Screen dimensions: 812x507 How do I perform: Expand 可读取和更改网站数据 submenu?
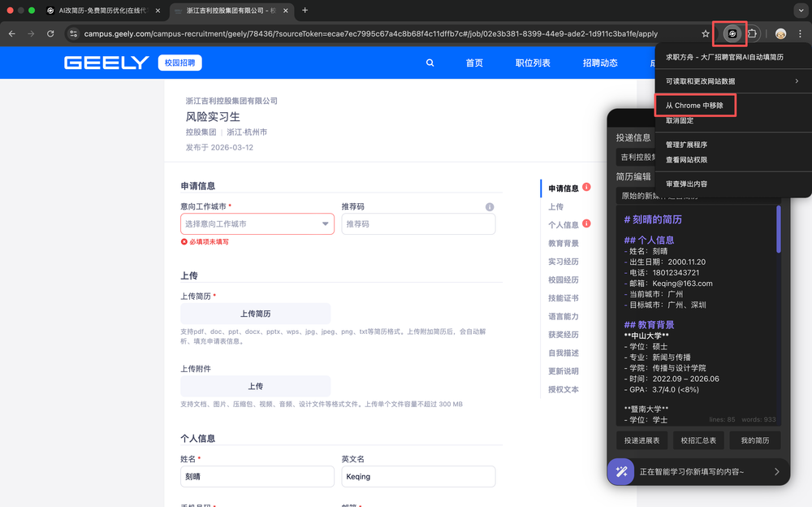(x=732, y=81)
